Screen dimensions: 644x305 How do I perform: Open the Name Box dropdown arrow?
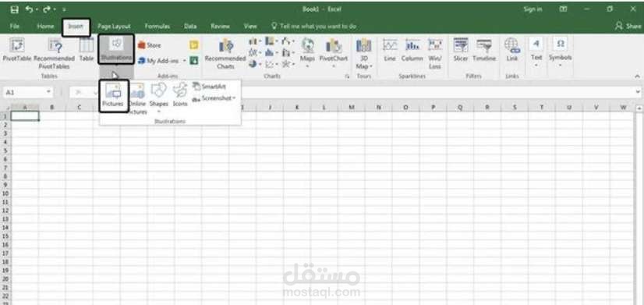click(x=49, y=92)
